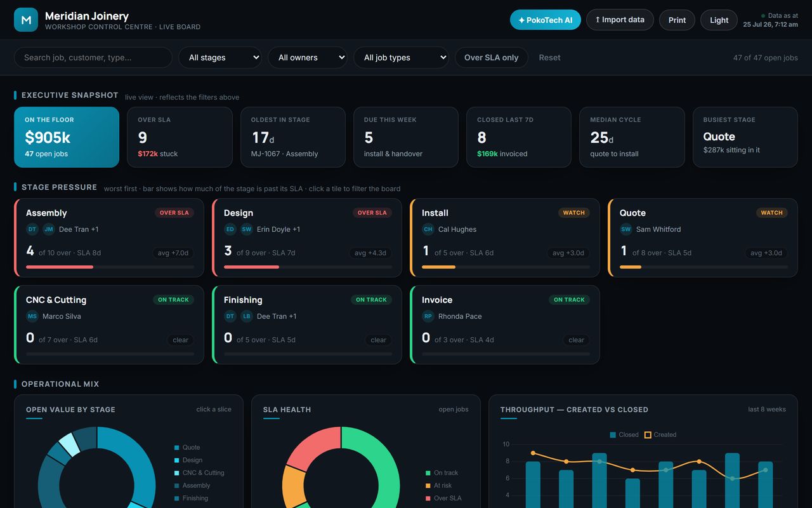Click the Meridian Joinery M logo
The width and height of the screenshot is (812, 508).
pyautogui.click(x=26, y=20)
